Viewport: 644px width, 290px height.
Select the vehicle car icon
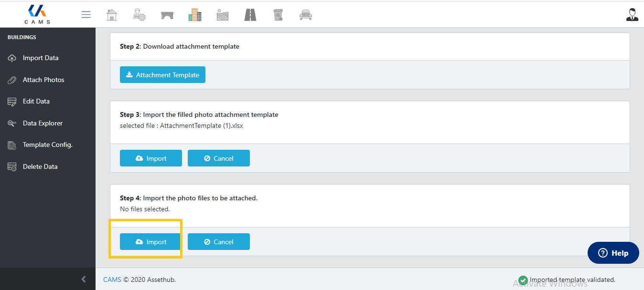point(305,15)
